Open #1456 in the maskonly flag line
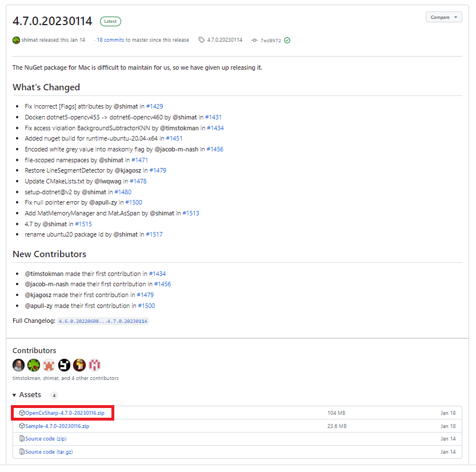The image size is (476, 472). (x=215, y=149)
